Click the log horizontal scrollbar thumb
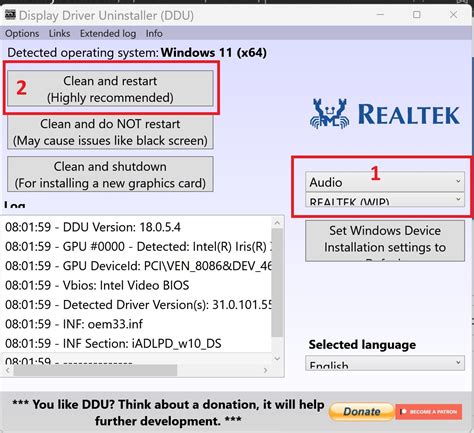The image size is (474, 433). (x=95, y=370)
